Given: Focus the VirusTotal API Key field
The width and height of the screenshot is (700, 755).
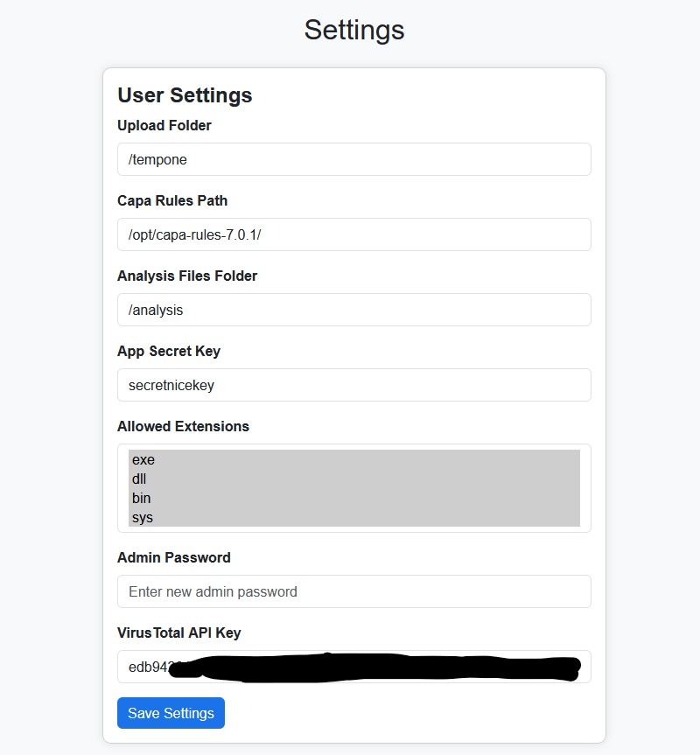Looking at the screenshot, I should point(353,667).
